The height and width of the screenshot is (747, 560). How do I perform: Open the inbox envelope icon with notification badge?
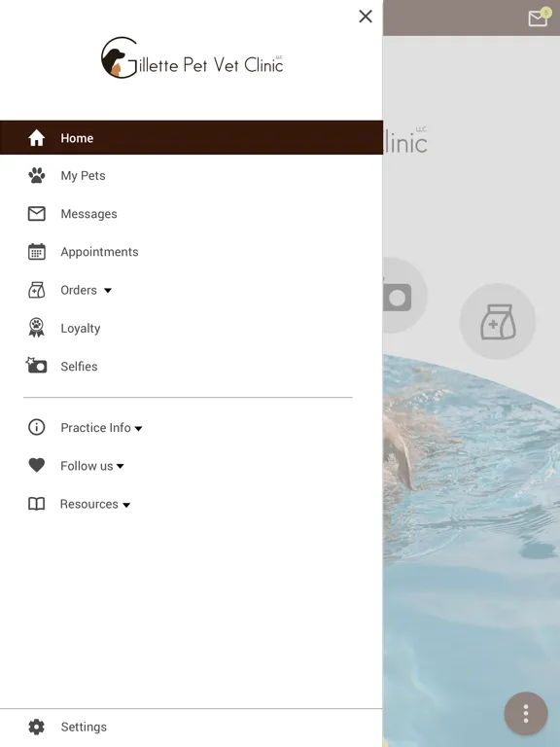tap(539, 18)
